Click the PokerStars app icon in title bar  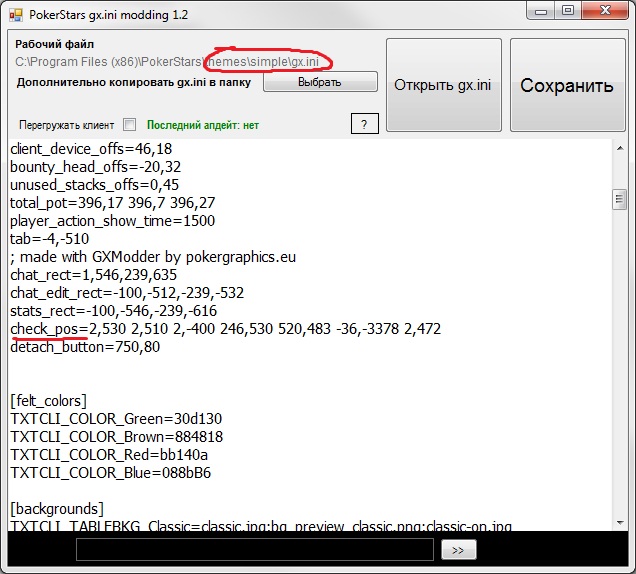[16, 15]
